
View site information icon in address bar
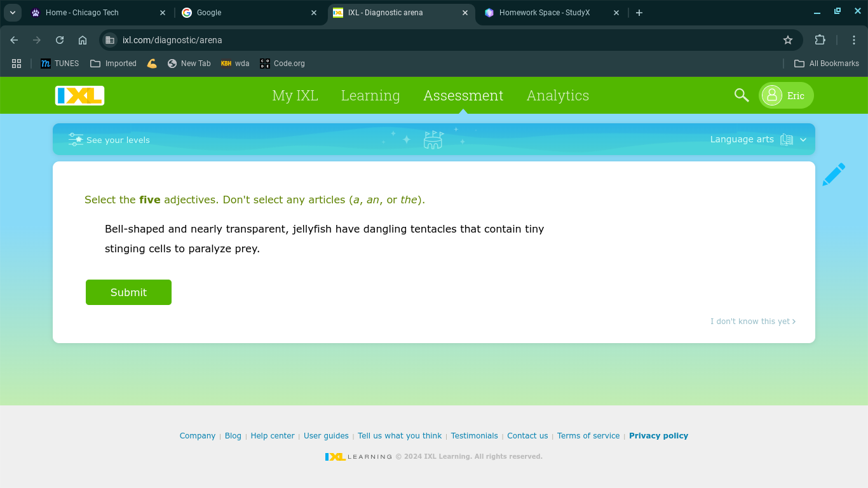point(110,40)
